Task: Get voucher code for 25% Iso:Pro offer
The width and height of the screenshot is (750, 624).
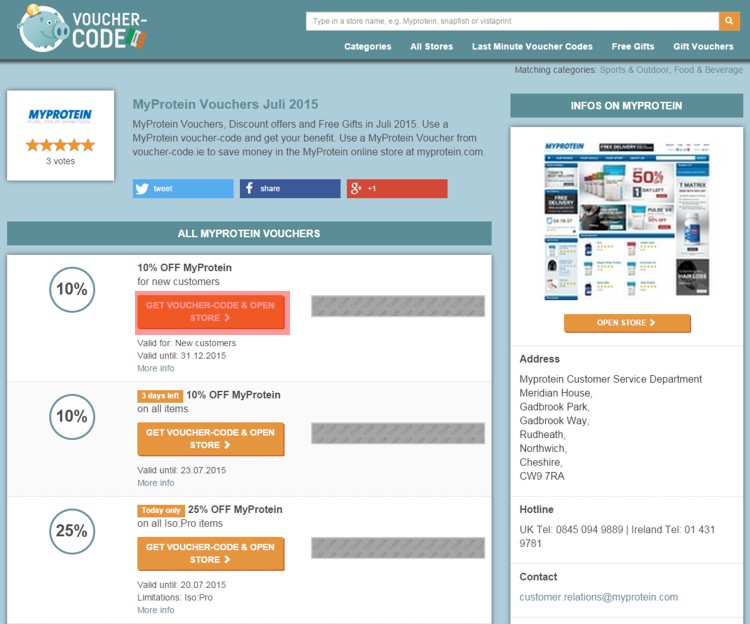Action: (210, 554)
